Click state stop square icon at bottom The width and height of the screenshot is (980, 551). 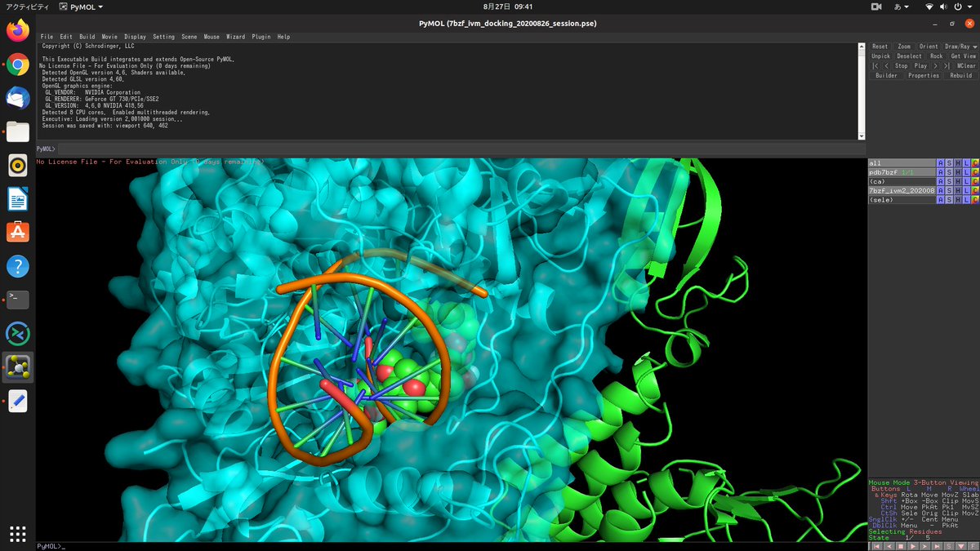pos(901,545)
